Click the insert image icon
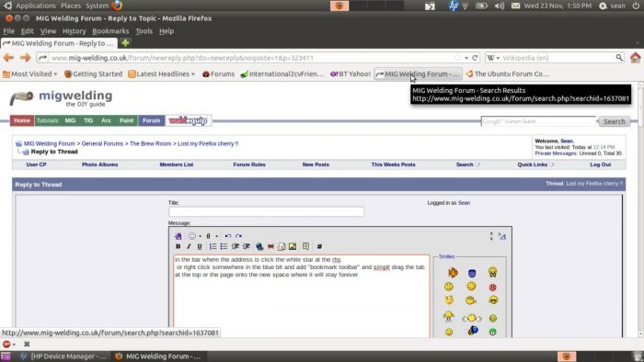Viewport: 644px width, 362px height. tap(293, 246)
